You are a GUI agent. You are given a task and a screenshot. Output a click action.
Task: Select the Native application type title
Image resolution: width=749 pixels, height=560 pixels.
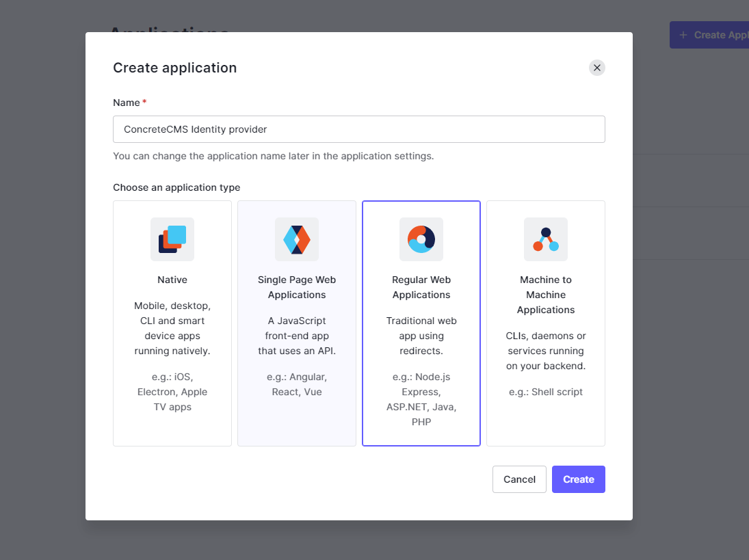(x=172, y=280)
